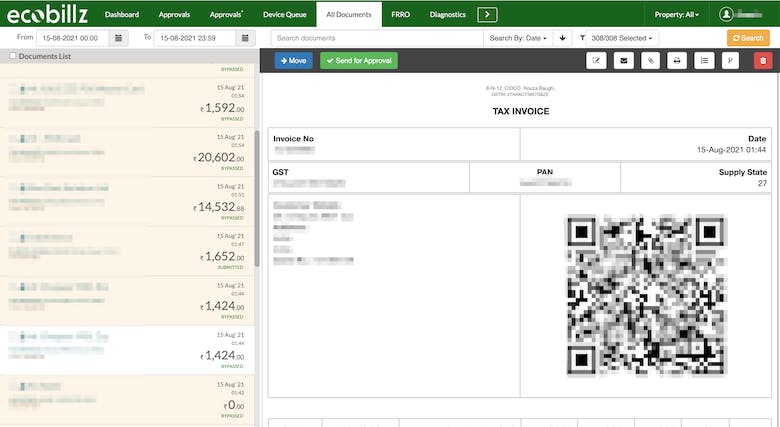
Task: Select the All Documents tab
Action: click(349, 14)
